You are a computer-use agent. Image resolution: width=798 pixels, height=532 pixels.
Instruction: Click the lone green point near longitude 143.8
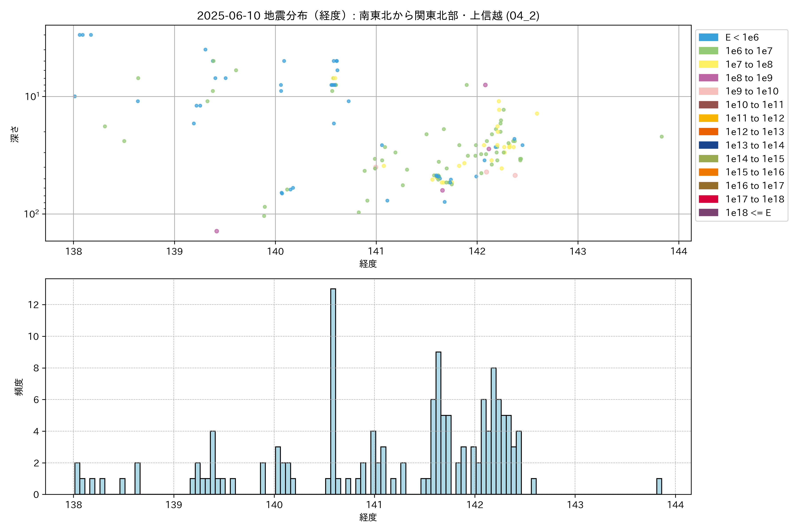(x=662, y=137)
